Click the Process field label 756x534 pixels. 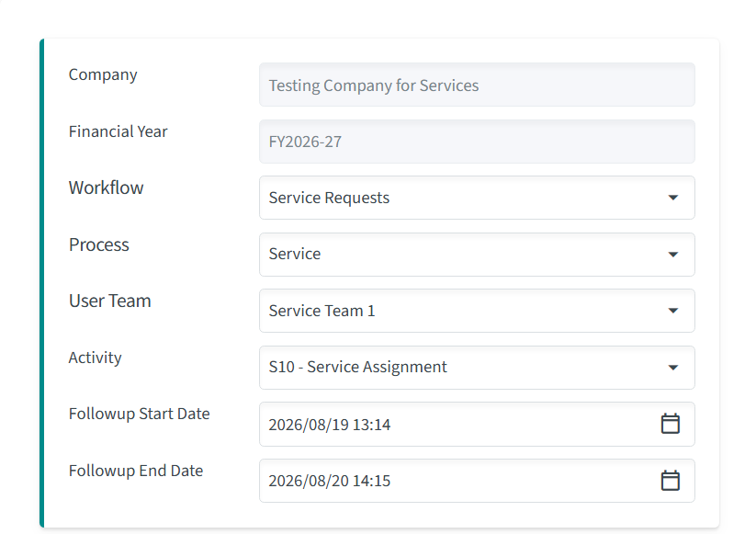(x=99, y=244)
